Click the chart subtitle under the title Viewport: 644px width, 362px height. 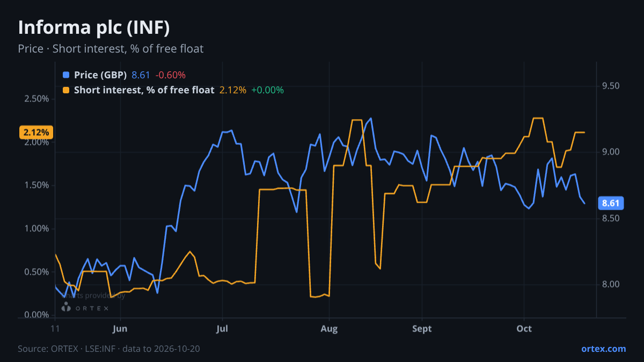click(x=111, y=49)
